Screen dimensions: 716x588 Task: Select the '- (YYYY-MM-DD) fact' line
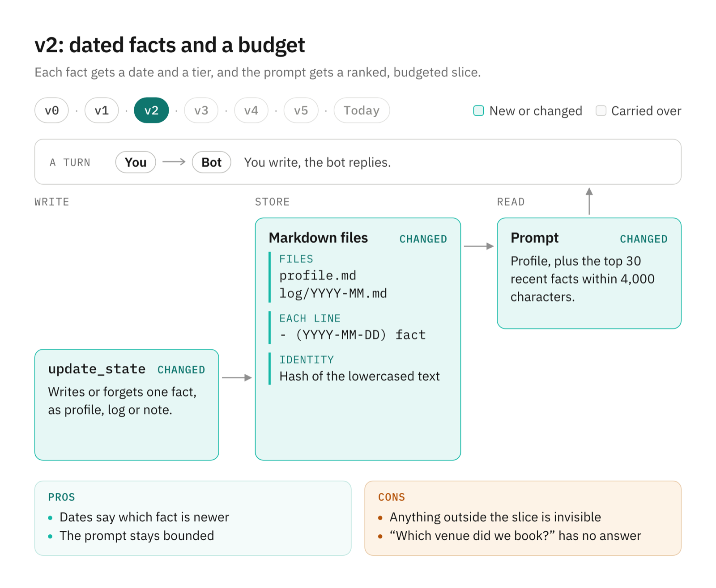point(353,335)
